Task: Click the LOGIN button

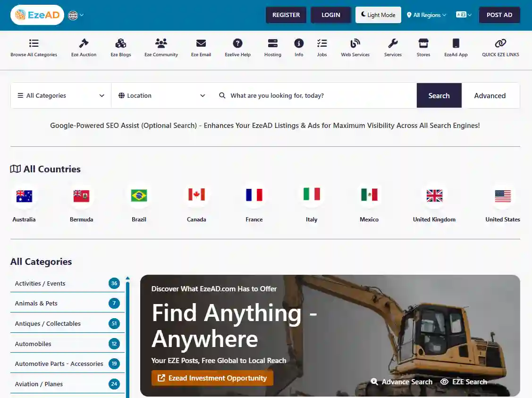Action: tap(331, 15)
